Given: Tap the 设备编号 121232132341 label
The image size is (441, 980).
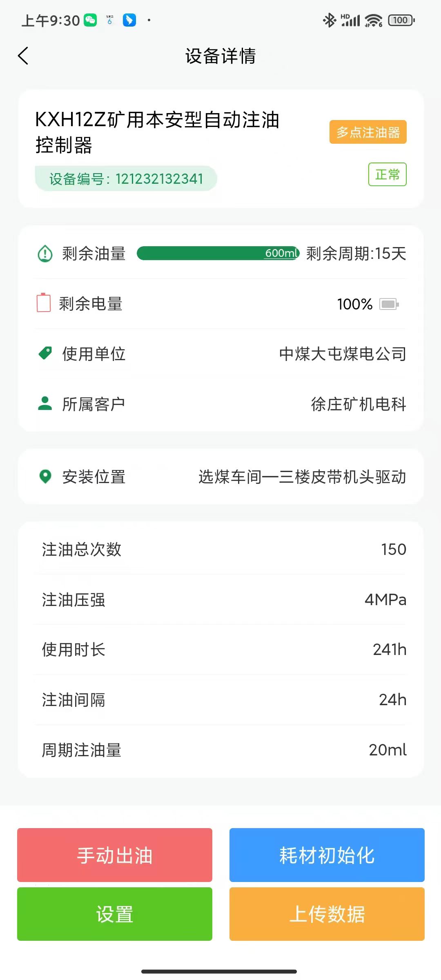Looking at the screenshot, I should (x=126, y=178).
